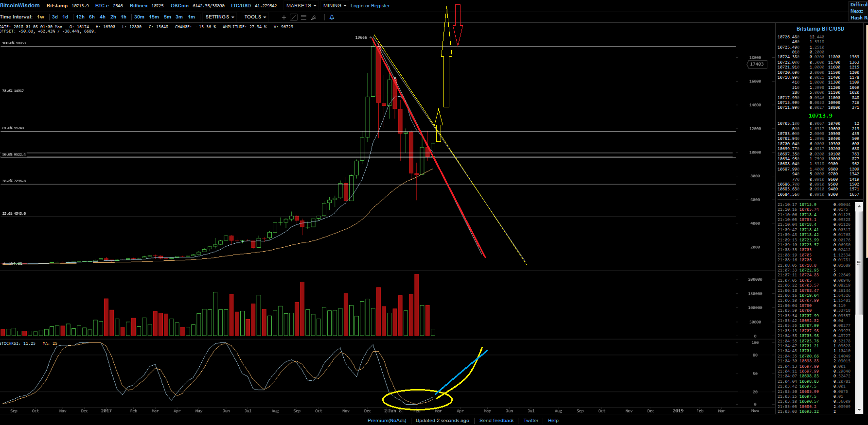Choose the 3m time interval

pos(179,17)
